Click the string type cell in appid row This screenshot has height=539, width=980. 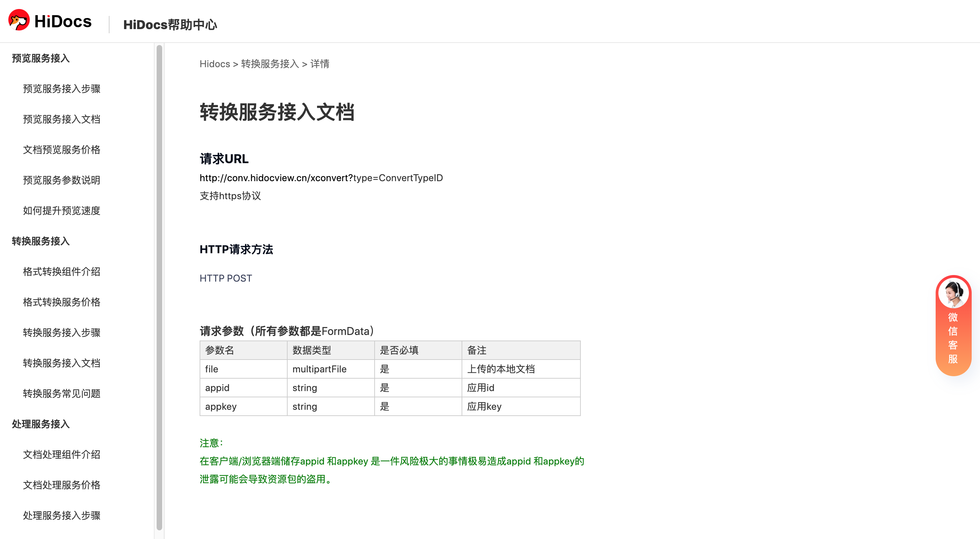point(331,388)
